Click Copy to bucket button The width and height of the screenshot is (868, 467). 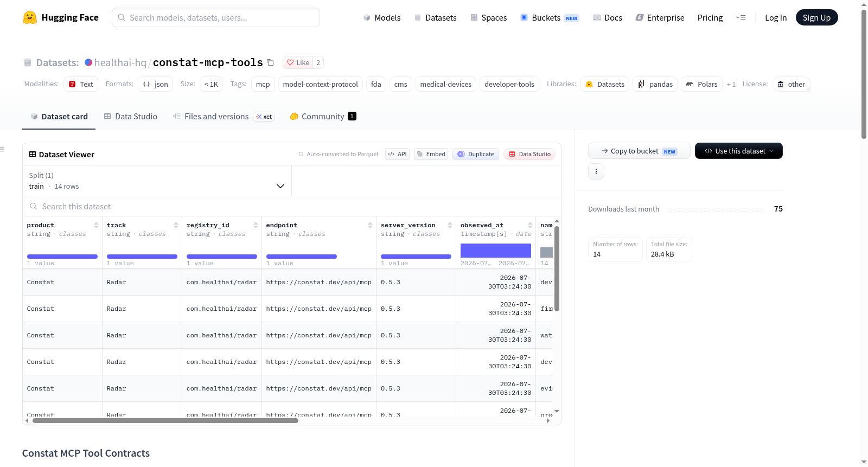click(639, 151)
